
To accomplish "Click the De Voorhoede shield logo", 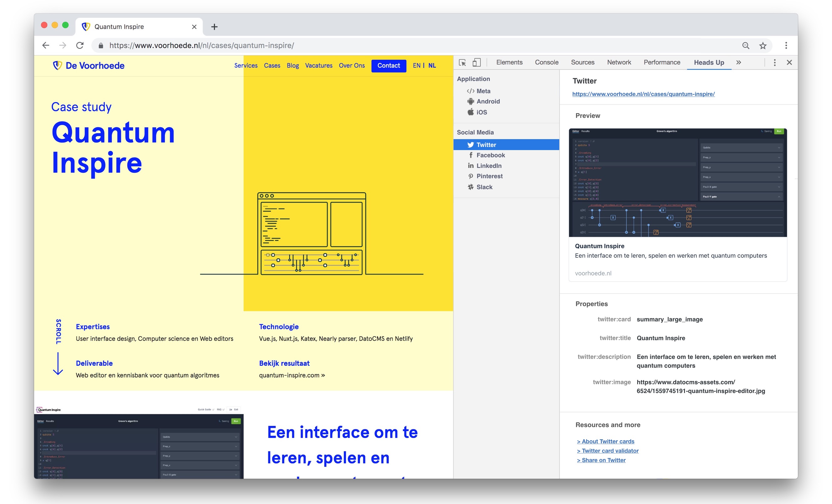I will (x=58, y=65).
